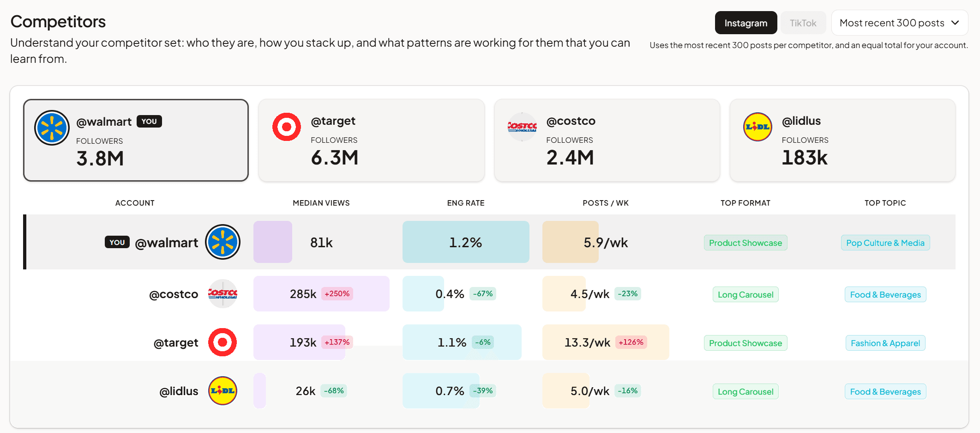
Task: Click Target's 13.3/wk posting frequency
Action: click(587, 342)
